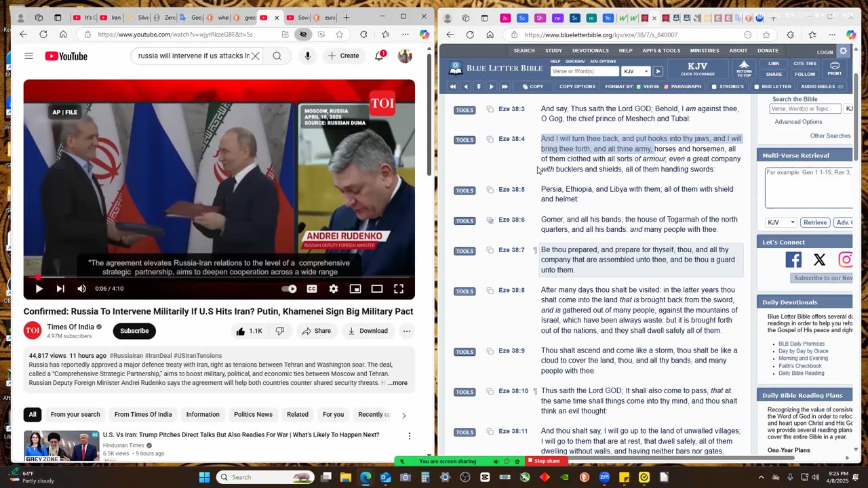Select the 'From Times Of India' chip

[x=143, y=414]
